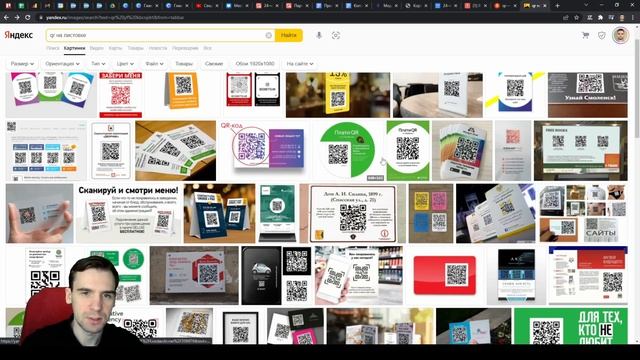Expand the Ориентация filter dropdown
Screen dimensions: 640x360
pyautogui.click(x=62, y=64)
